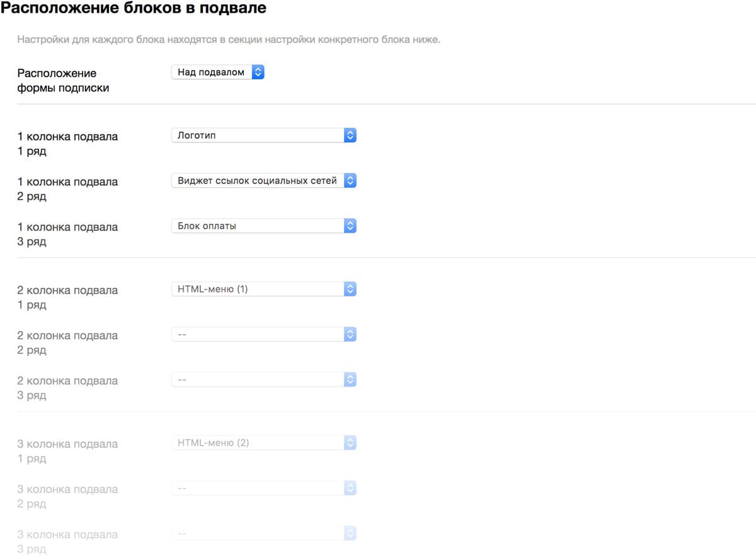Image resolution: width=756 pixels, height=556 pixels.
Task: Open the dropdown for 2 колонка подвала 2 ряд
Action: (264, 334)
